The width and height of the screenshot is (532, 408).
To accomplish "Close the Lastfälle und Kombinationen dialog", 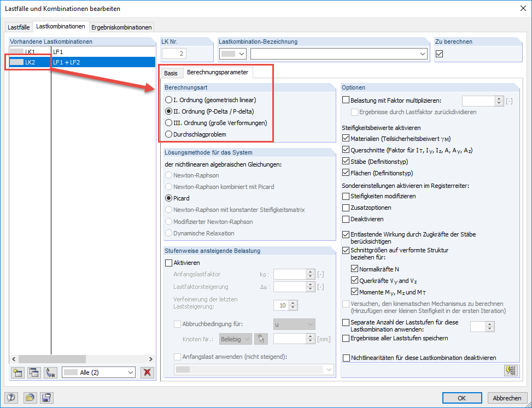I will tap(523, 9).
